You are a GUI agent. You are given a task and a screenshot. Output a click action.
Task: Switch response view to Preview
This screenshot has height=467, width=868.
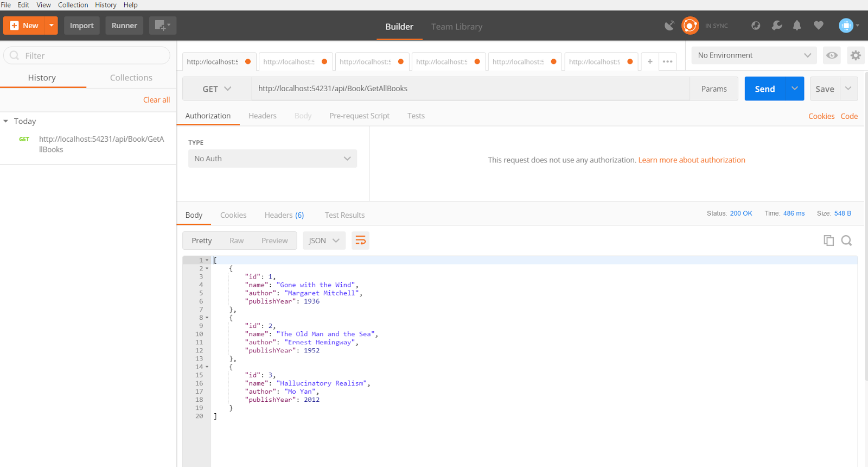275,241
